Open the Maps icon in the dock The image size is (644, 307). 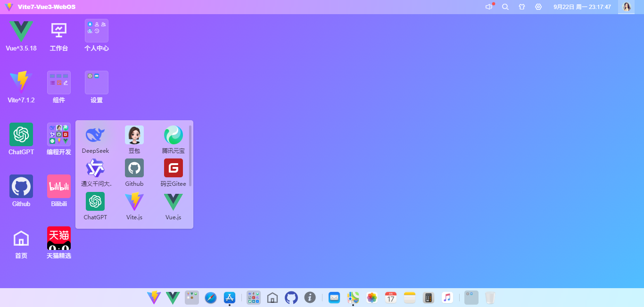click(x=353, y=298)
